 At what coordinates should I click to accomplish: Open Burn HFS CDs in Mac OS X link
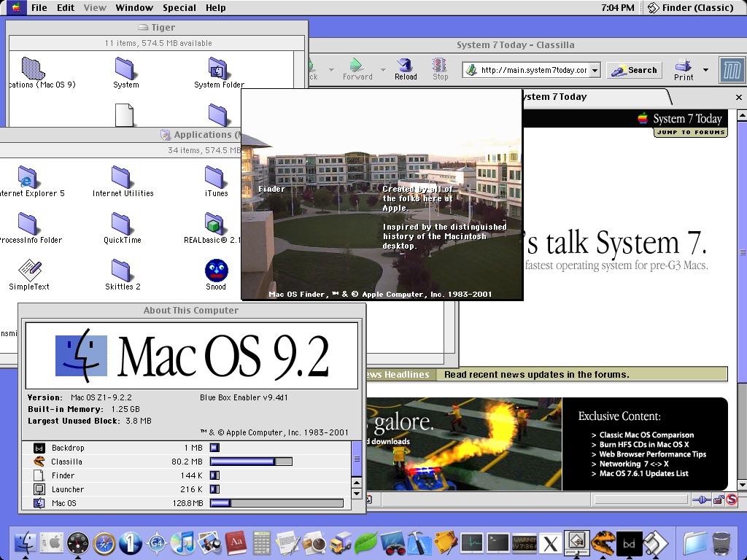644,444
